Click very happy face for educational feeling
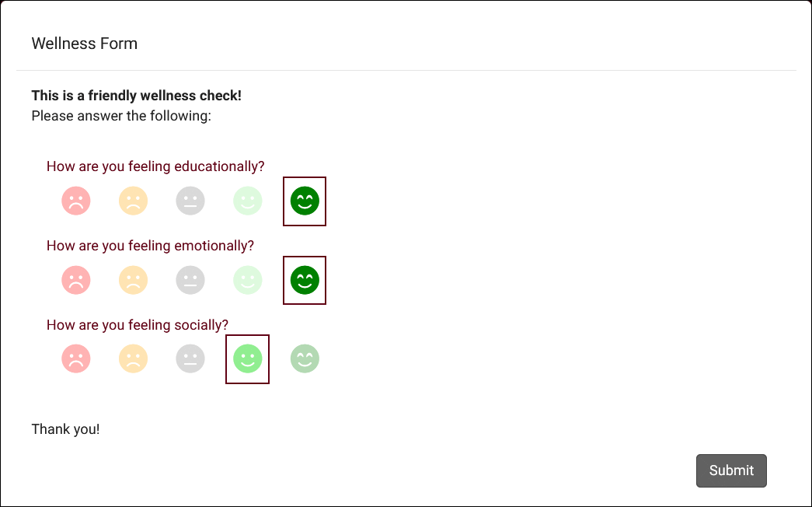812x507 pixels. tap(305, 201)
